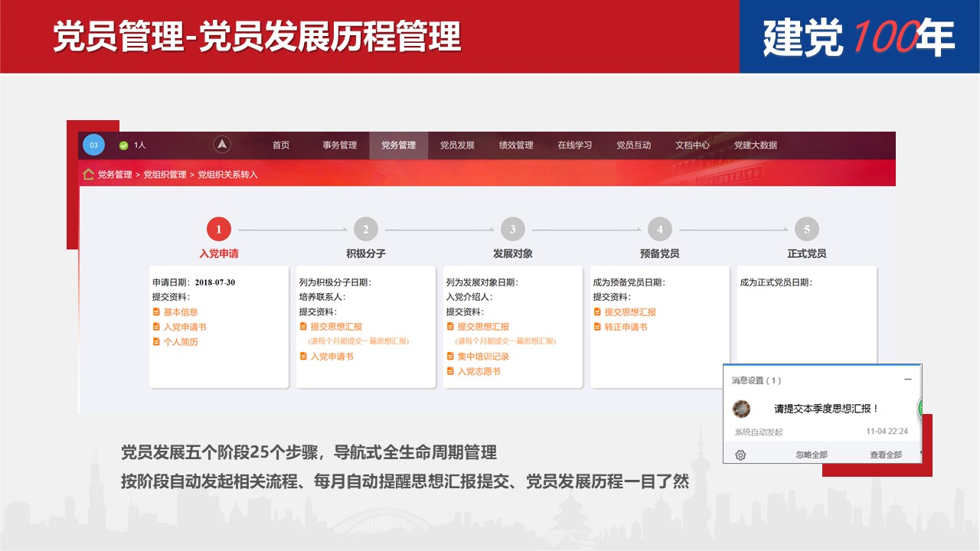
Task: Open the 党建大数据 menu item
Action: click(x=755, y=145)
